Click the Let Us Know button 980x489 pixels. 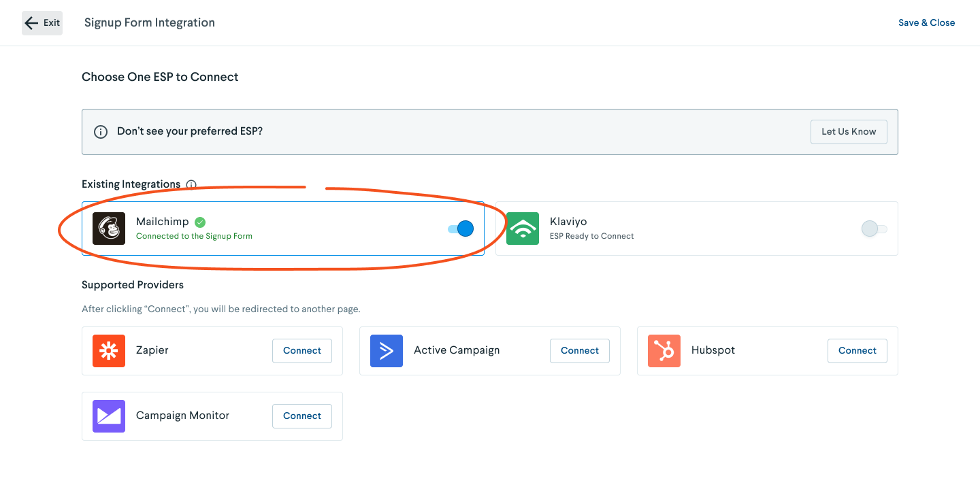(849, 132)
